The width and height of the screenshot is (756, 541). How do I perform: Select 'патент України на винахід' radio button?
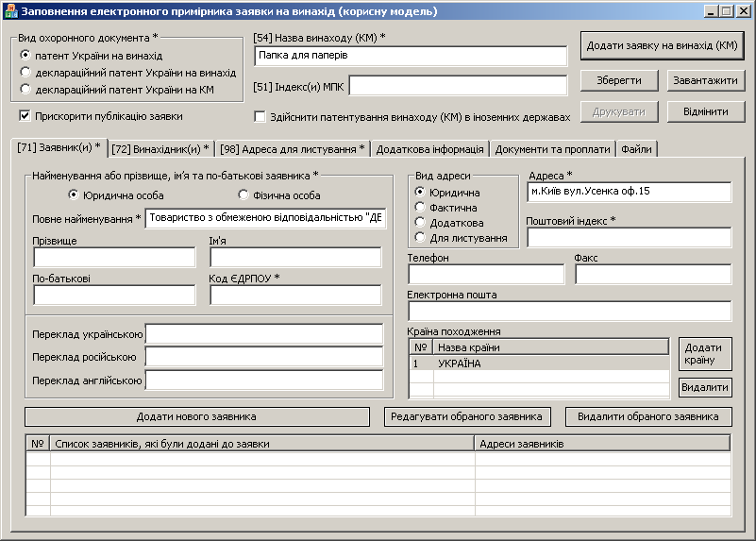click(25, 55)
